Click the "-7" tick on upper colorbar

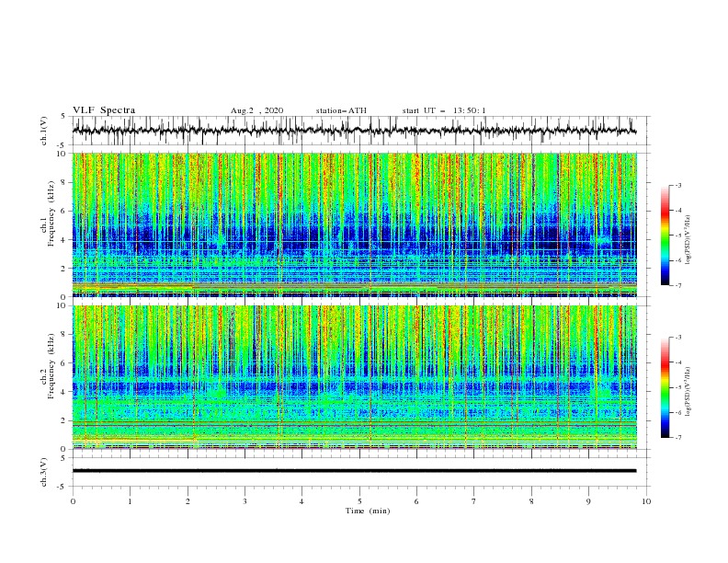coord(677,285)
